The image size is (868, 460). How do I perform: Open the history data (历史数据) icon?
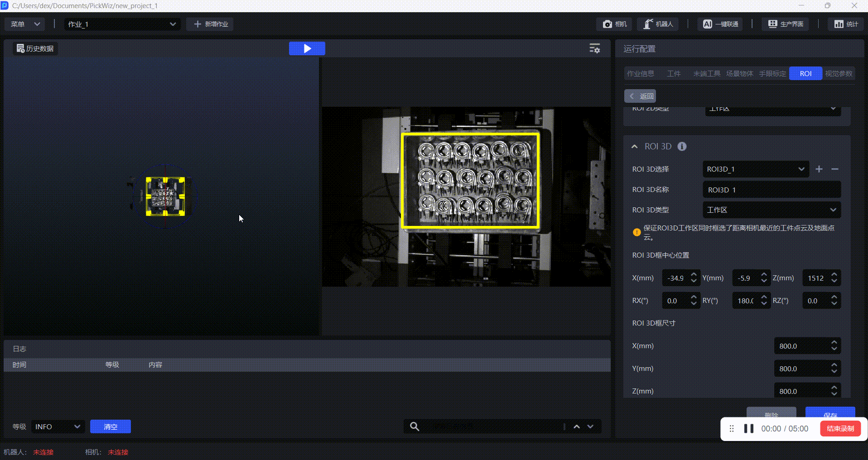tap(20, 48)
